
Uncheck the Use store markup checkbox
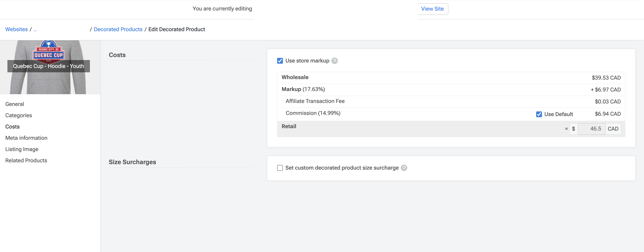pos(280,61)
